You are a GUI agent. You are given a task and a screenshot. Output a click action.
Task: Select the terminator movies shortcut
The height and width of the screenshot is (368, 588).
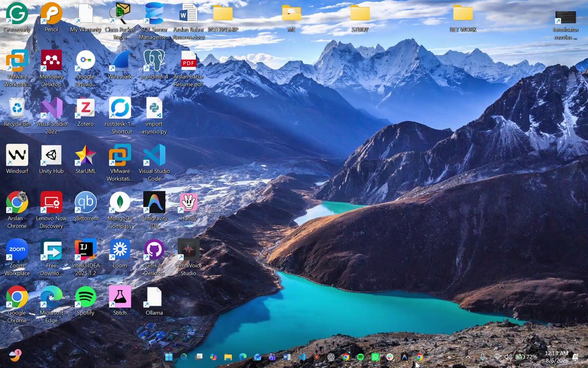(x=566, y=16)
